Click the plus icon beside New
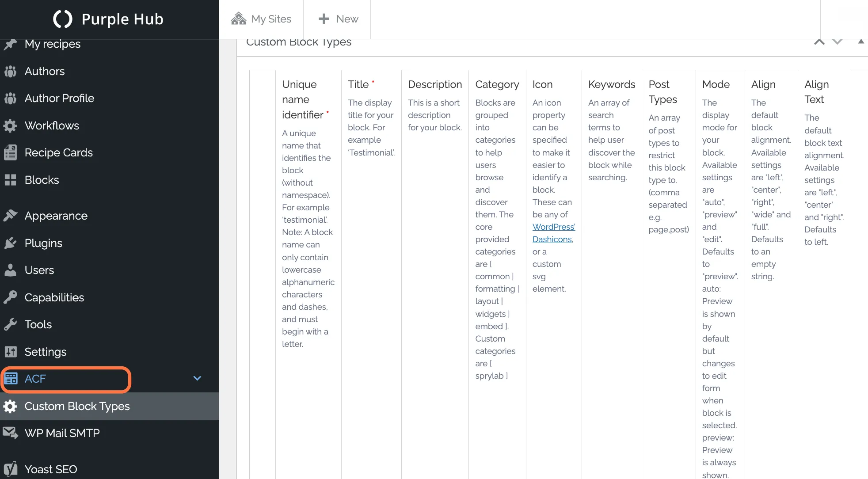 click(x=324, y=19)
